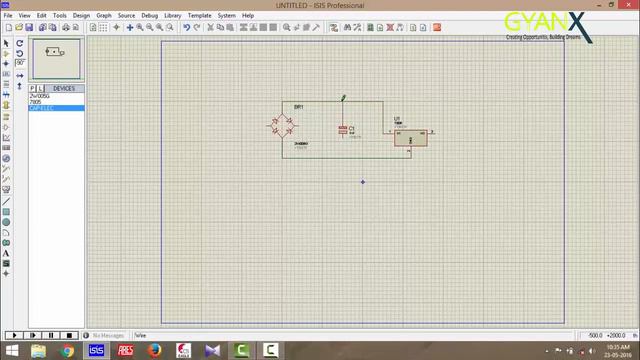This screenshot has height=360, width=640.
Task: Cut the selection to the clipboard
Action: pos(210,27)
